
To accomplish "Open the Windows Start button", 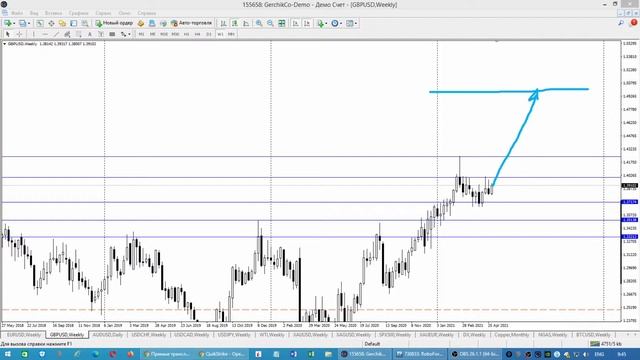I will coord(7,354).
